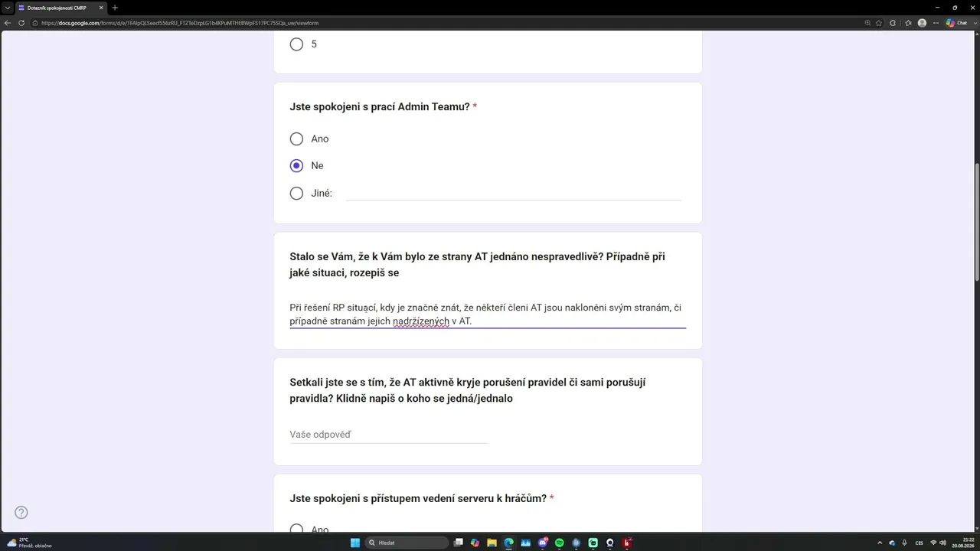Add this page to favorites star
The image size is (980, 551).
(879, 23)
